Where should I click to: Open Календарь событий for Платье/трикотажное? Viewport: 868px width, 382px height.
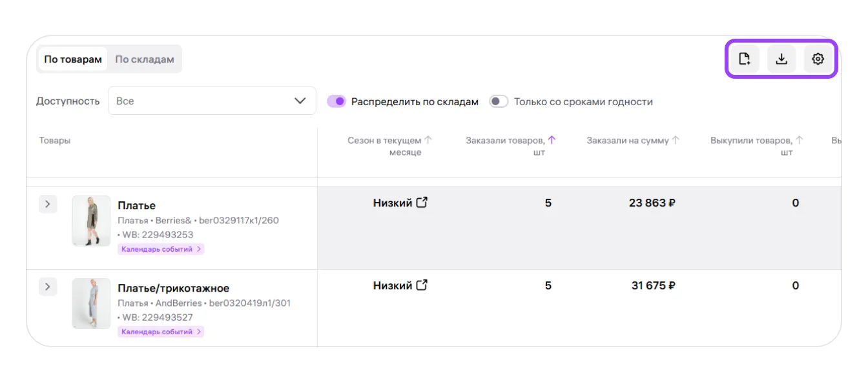(x=161, y=332)
